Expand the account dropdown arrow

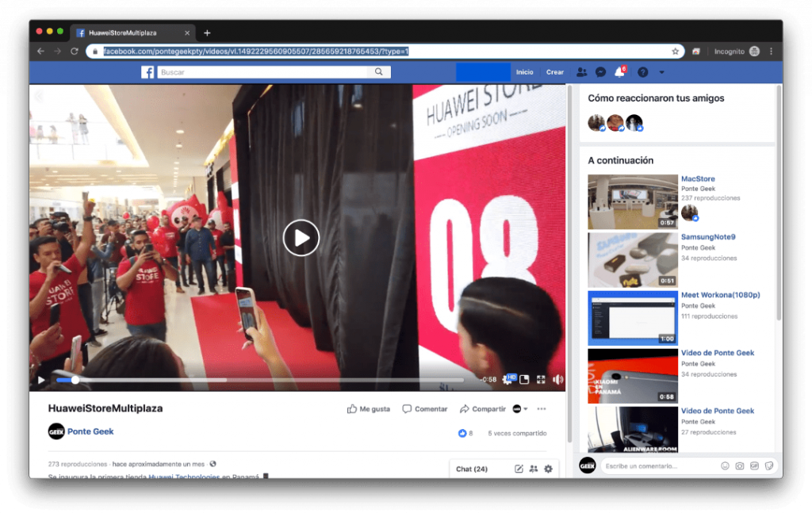click(x=661, y=72)
